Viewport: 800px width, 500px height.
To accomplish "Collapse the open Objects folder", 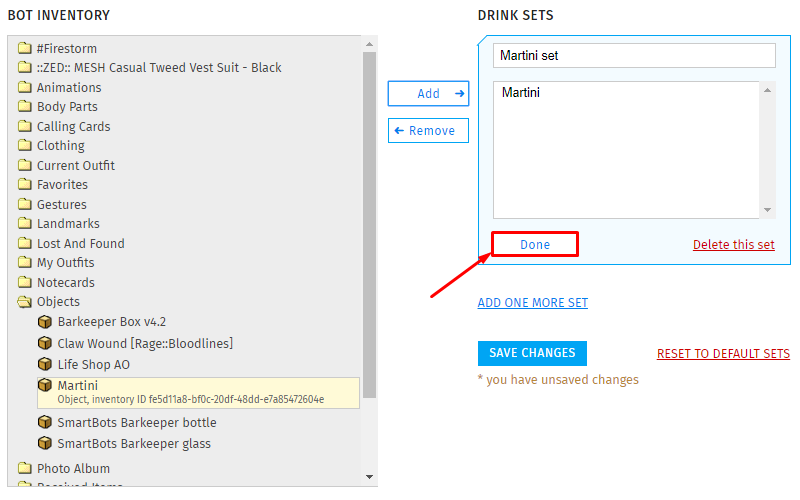I will 24,302.
